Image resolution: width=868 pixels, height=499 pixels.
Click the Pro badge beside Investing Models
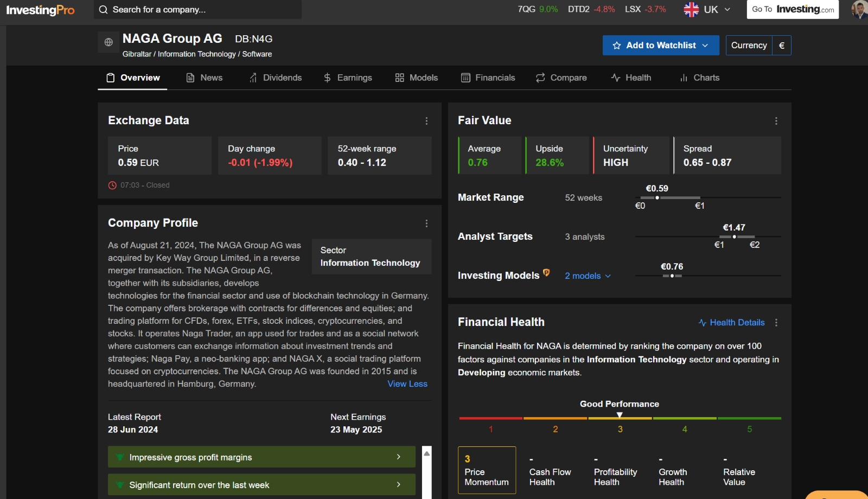pyautogui.click(x=546, y=273)
